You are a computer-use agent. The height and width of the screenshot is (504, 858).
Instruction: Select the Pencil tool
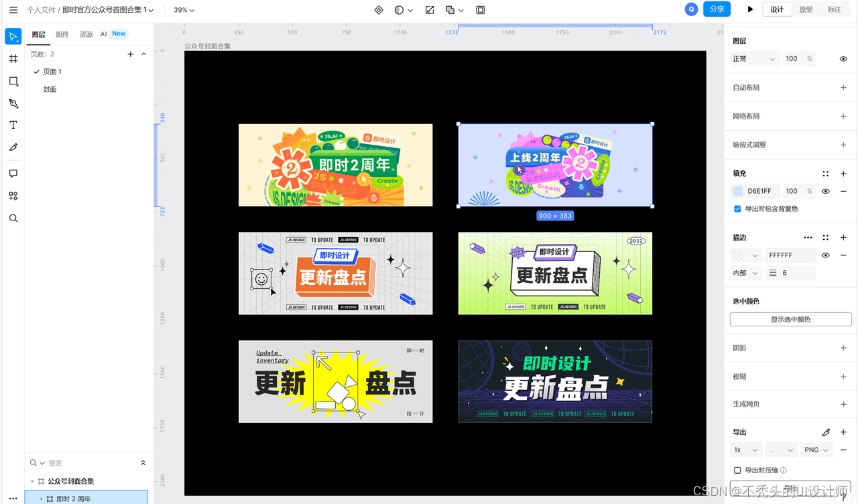[x=13, y=147]
